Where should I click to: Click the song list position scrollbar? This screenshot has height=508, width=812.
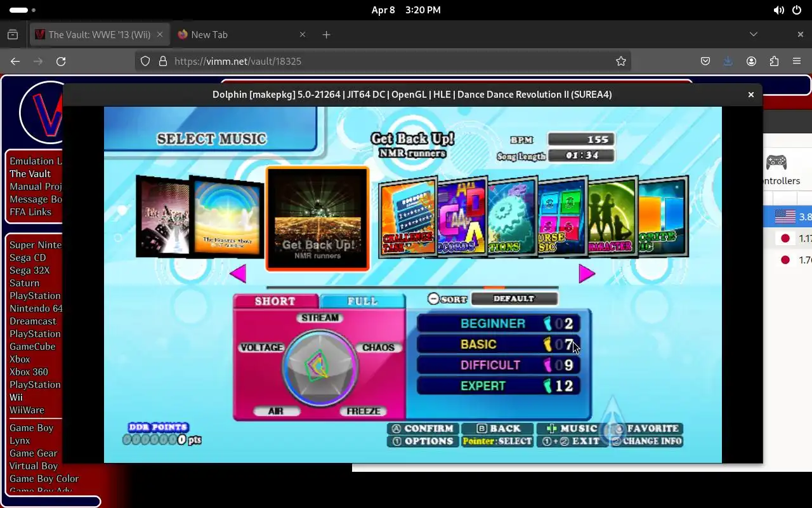click(x=412, y=288)
